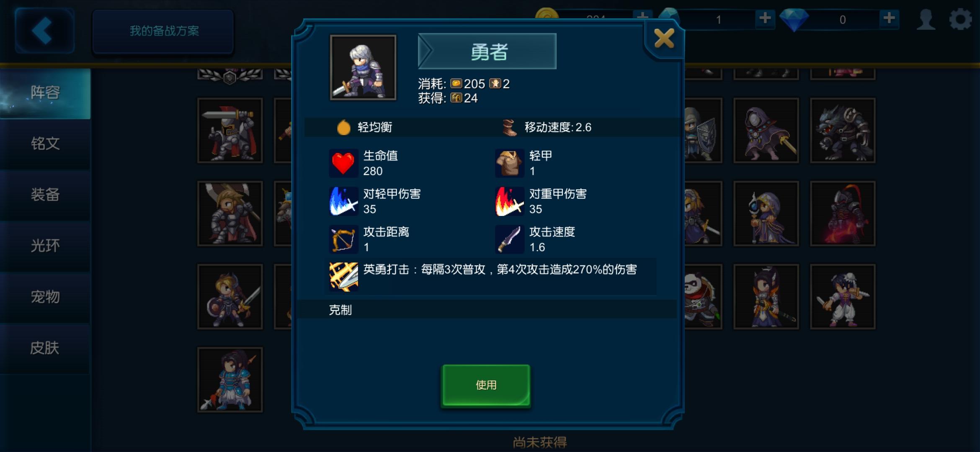
Task: Close the 勇者 hero details popup
Action: (x=664, y=39)
